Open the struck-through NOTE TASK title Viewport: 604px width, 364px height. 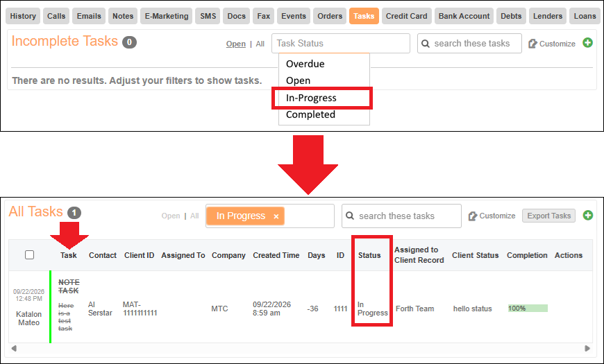pyautogui.click(x=69, y=286)
